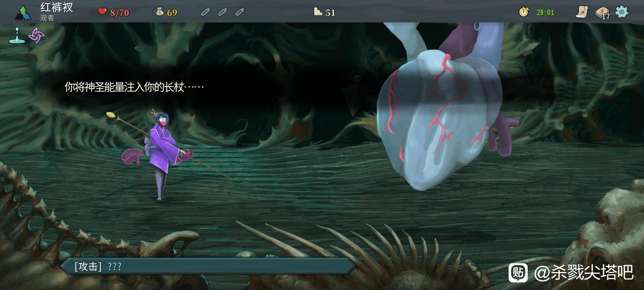Inspect the purple shuriken relic

[x=36, y=35]
